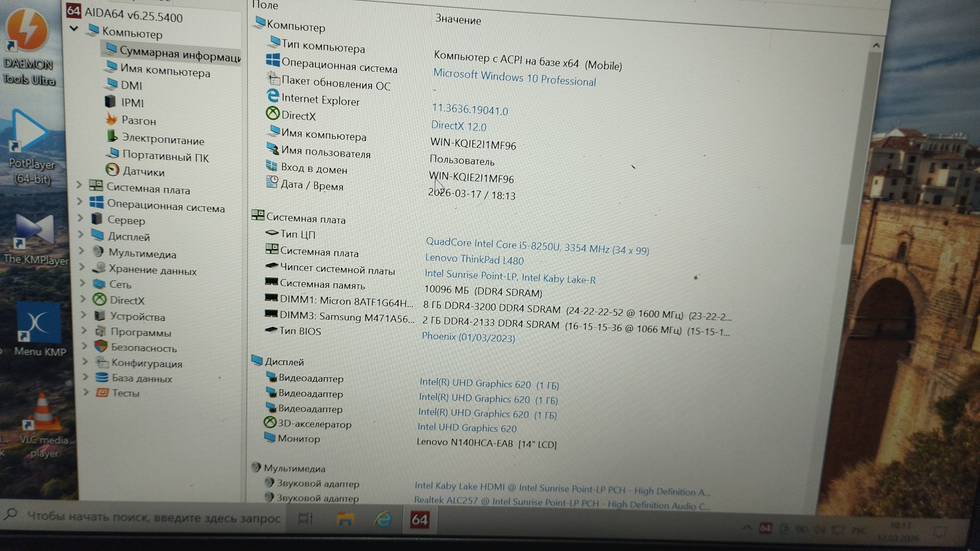
Task: Click scrollbar up arrow in details pane
Action: (x=876, y=45)
